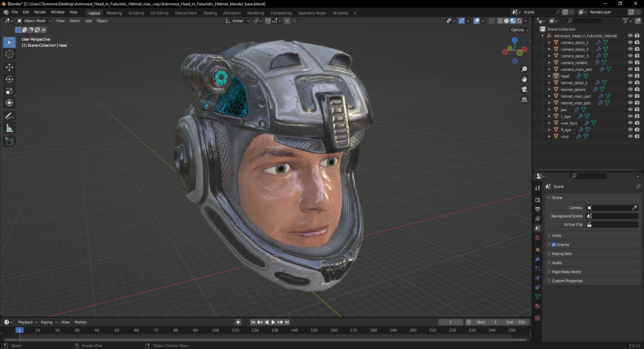The width and height of the screenshot is (644, 349).
Task: Click the outliner search field
Action: click(x=584, y=21)
